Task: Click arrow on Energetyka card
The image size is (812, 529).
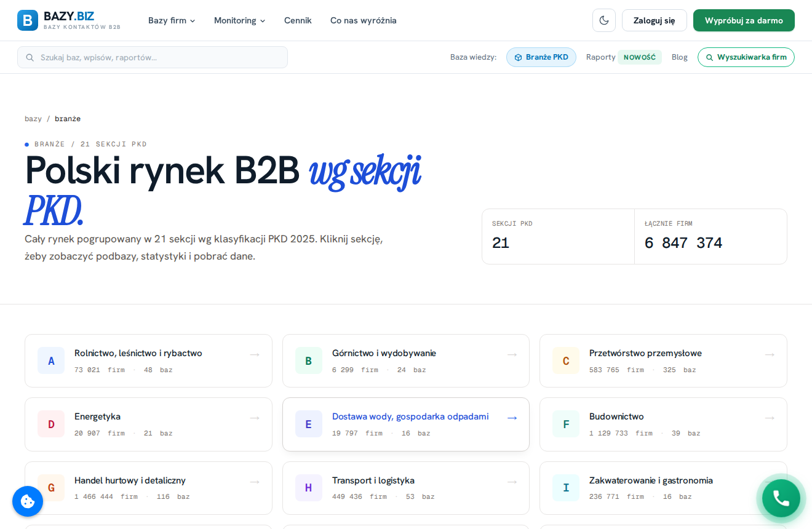Action: (x=255, y=418)
